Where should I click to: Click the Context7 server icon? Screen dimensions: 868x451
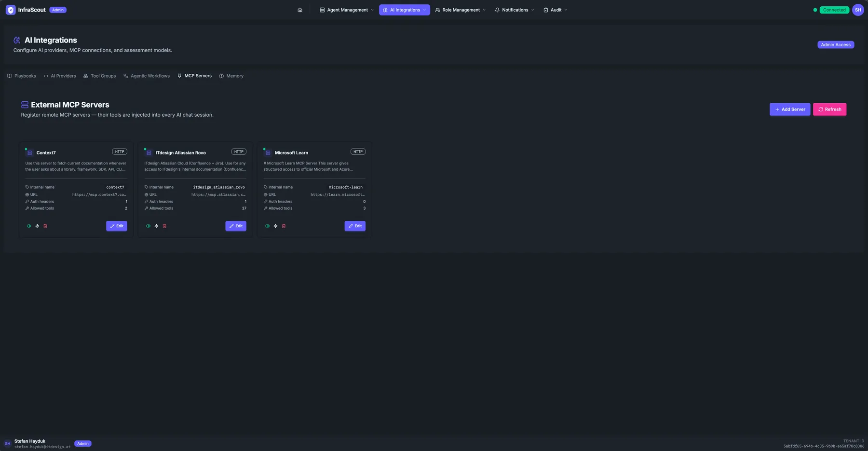pyautogui.click(x=30, y=153)
